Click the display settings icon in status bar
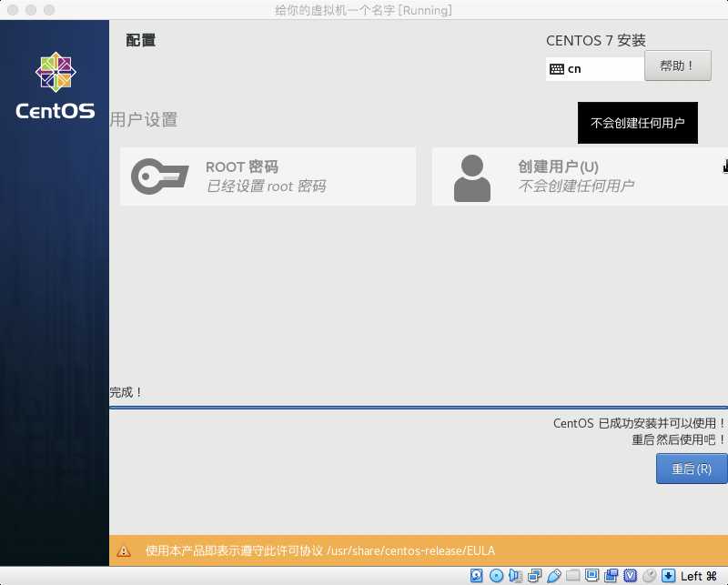The width and height of the screenshot is (728, 585). pyautogui.click(x=592, y=576)
